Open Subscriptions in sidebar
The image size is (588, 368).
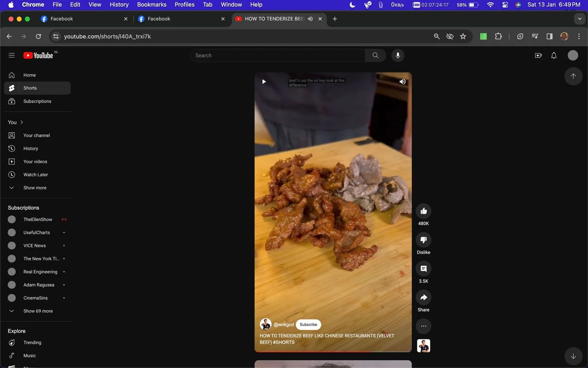pyautogui.click(x=37, y=101)
